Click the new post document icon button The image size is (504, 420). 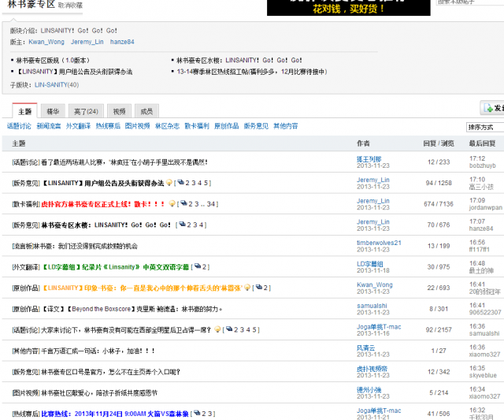(x=488, y=108)
